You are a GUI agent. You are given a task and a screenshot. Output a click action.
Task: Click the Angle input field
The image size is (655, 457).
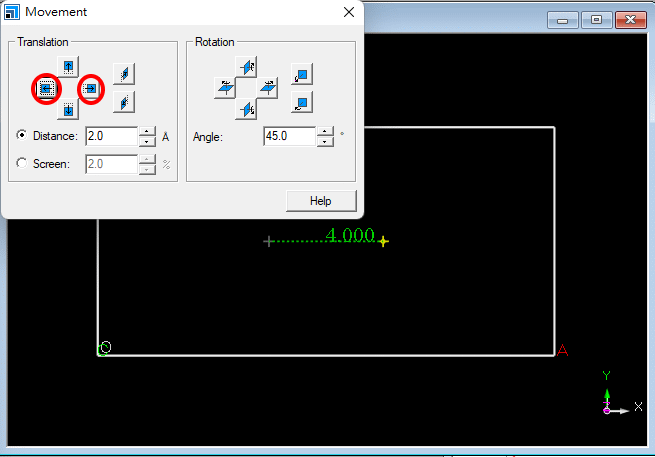point(288,136)
